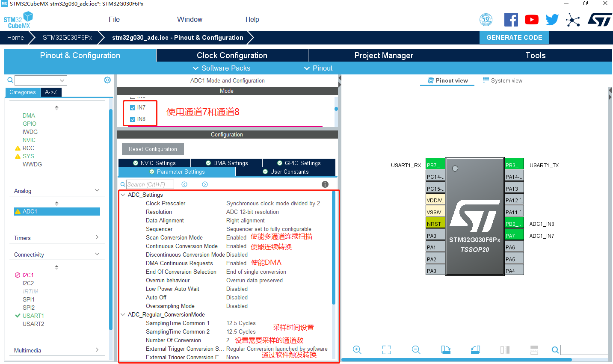Viewport: 613px width, 364px height.
Task: Click the pinout view horizontal scrollbar
Action: click(x=456, y=360)
